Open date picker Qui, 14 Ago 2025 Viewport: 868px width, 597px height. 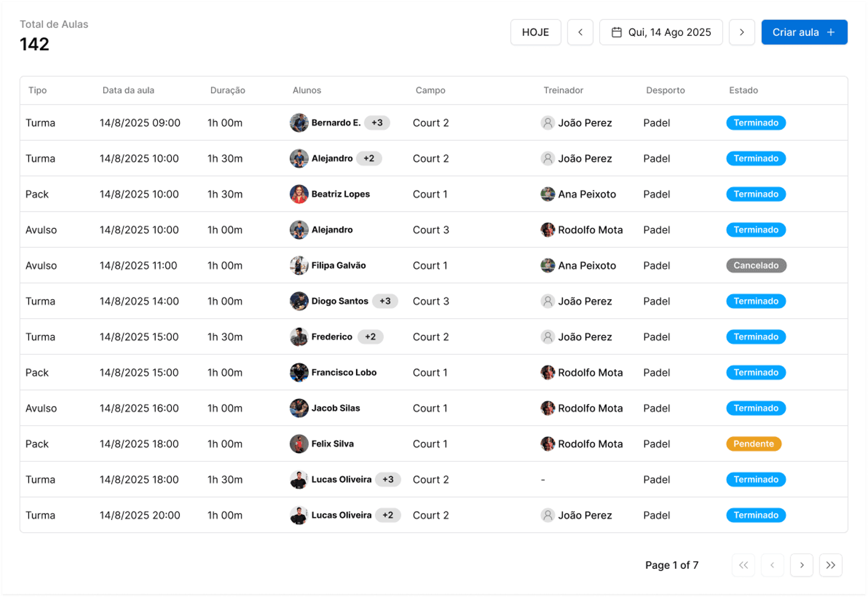661,32
